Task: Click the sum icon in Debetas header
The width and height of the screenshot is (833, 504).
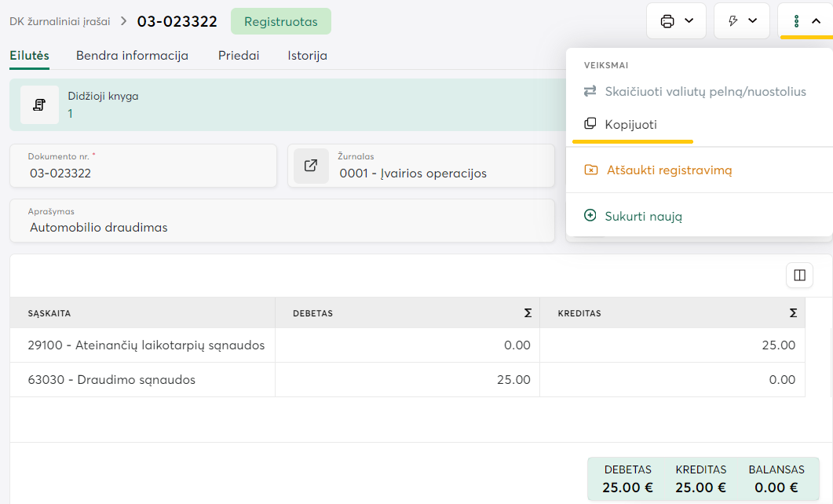Action: pos(528,313)
